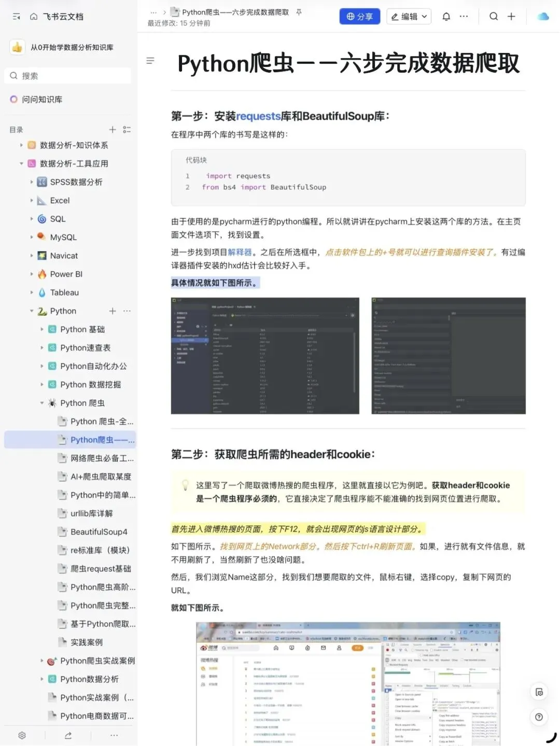Expand the Excel tree node
560x746 pixels.
[x=32, y=201]
